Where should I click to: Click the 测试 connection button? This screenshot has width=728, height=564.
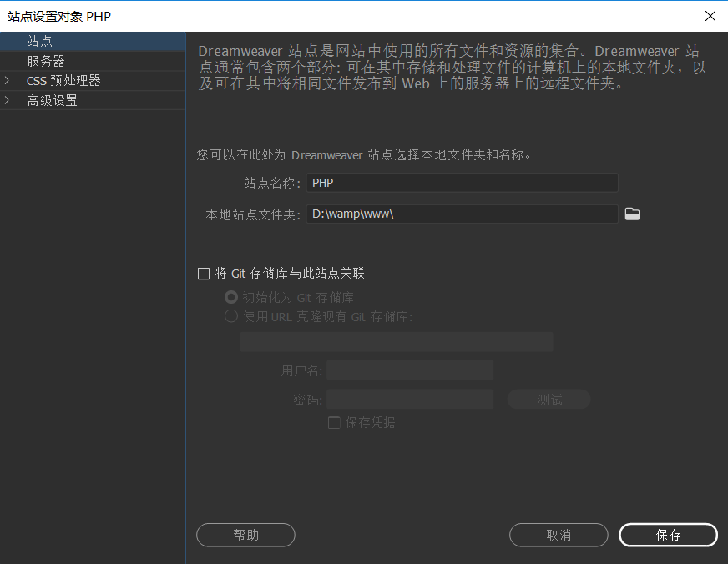(x=549, y=399)
